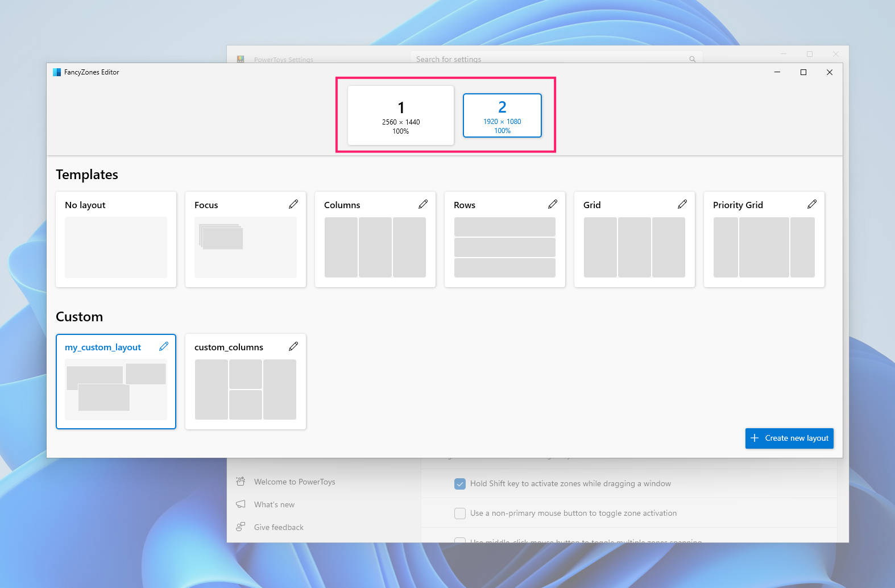Choose the Grid layout preview
This screenshot has height=588, width=895.
(635, 247)
